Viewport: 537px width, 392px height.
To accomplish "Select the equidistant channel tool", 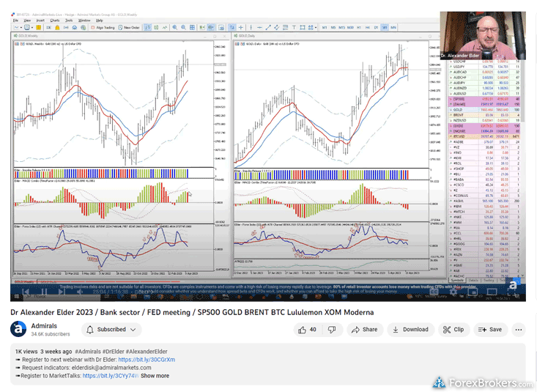I will (277, 27).
